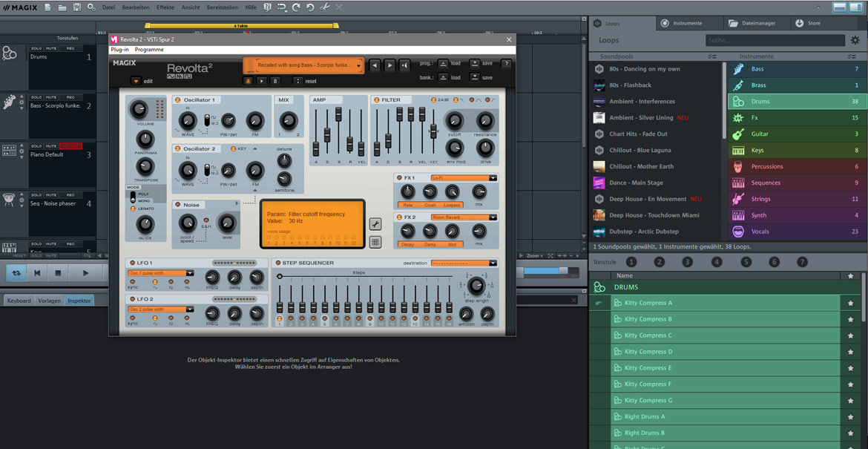Viewport: 868px width, 449px height.
Task: Start playback in the transport bar
Action: 85,272
